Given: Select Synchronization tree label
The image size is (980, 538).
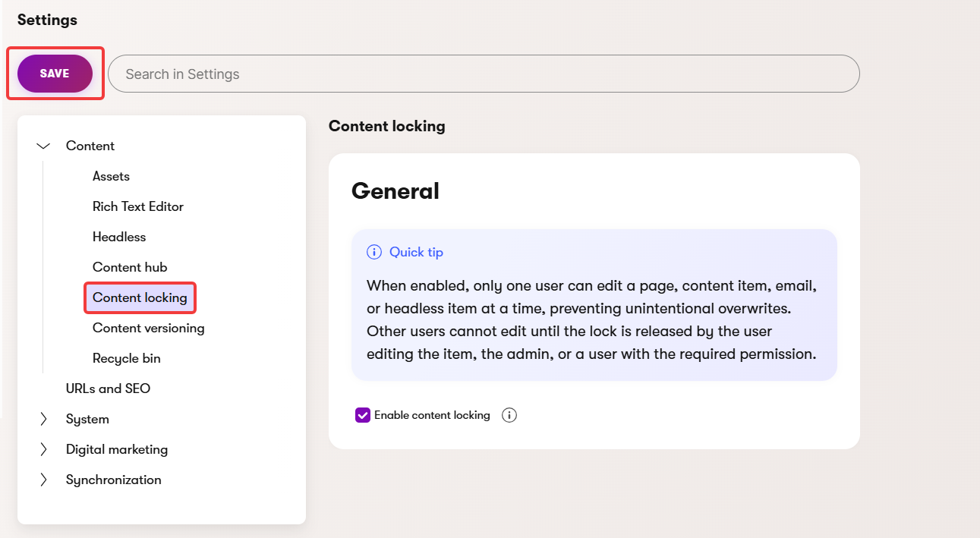Looking at the screenshot, I should (x=114, y=480).
